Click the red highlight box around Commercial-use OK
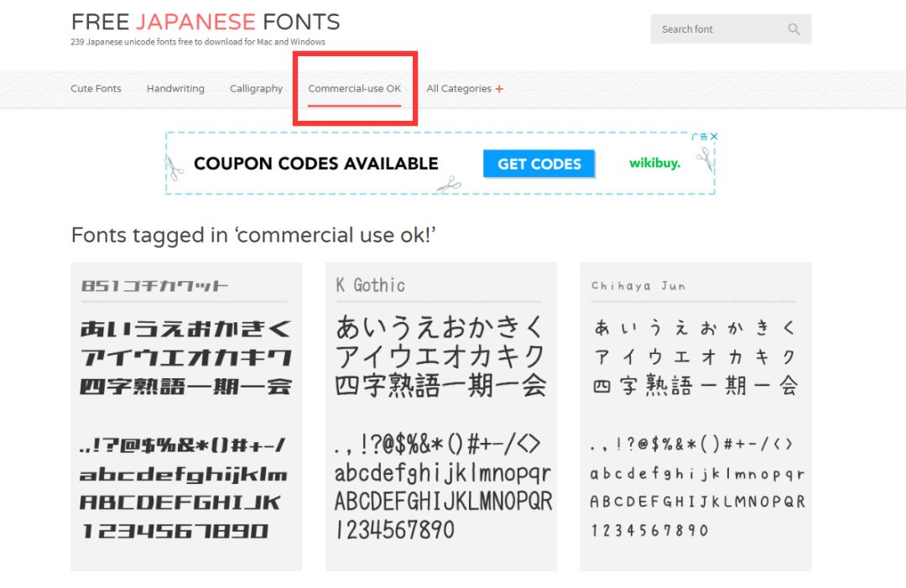The height and width of the screenshot is (588, 906). click(x=355, y=88)
